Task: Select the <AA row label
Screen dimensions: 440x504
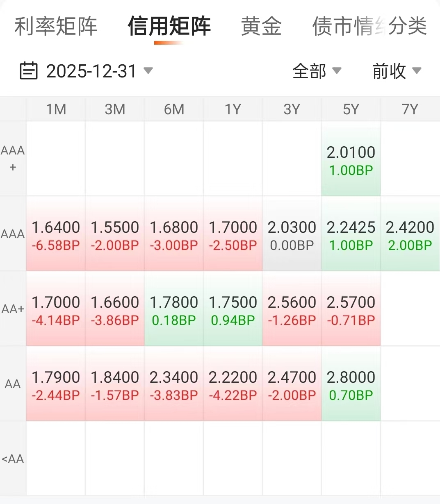Action: [13, 459]
